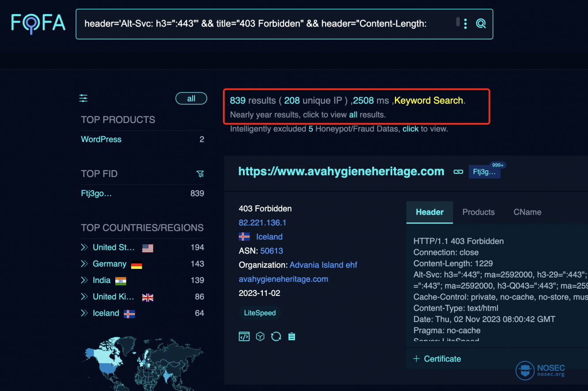This screenshot has height=391, width=588.
Task: Click the 'Content-Length: 1229' header line
Action: [453, 264]
